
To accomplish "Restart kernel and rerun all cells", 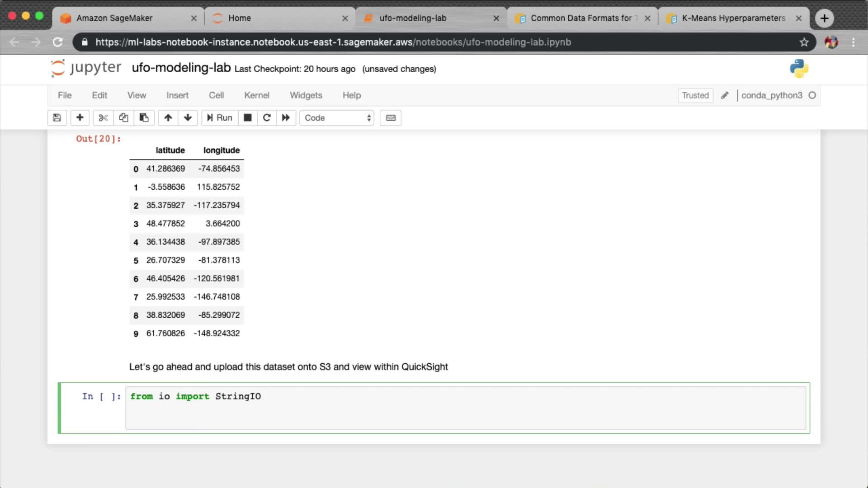I will tap(286, 118).
